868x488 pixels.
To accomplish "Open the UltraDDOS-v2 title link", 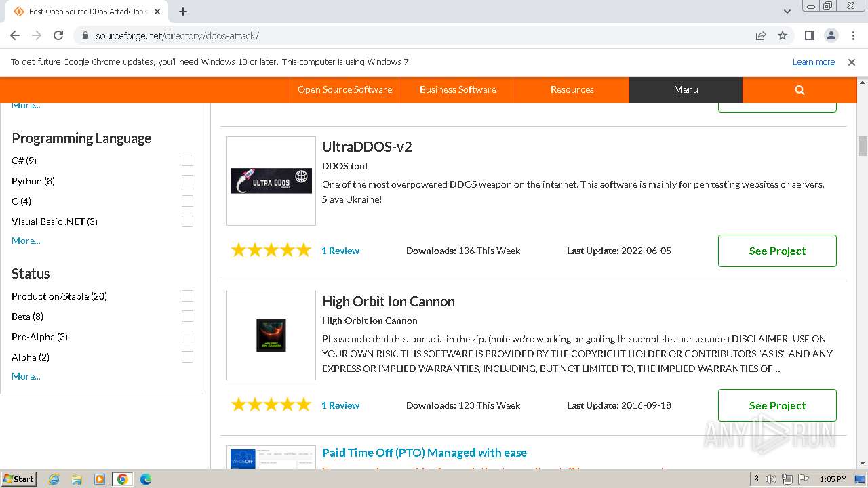I will tap(367, 146).
